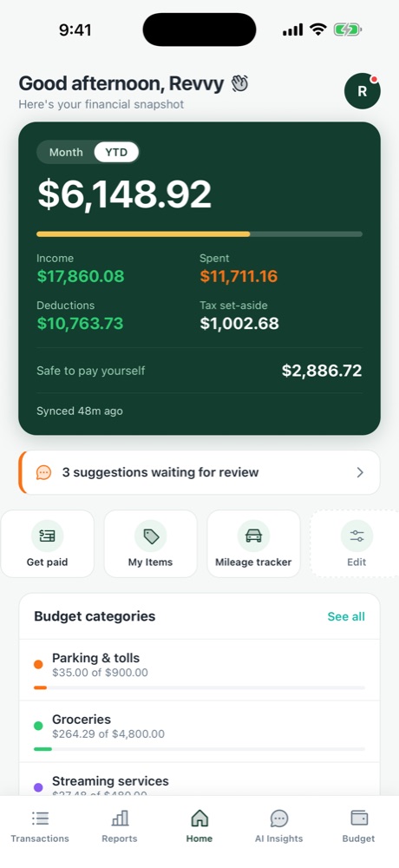Tap the Safe to pay yourself $2,886.72 value
The height and width of the screenshot is (868, 399).
[x=322, y=371]
